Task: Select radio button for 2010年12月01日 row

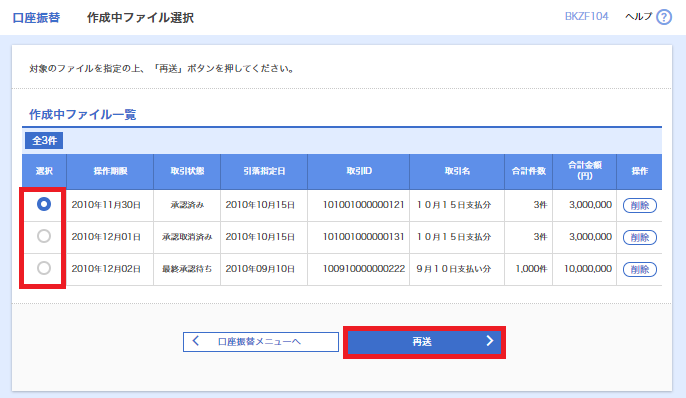Action: [44, 236]
